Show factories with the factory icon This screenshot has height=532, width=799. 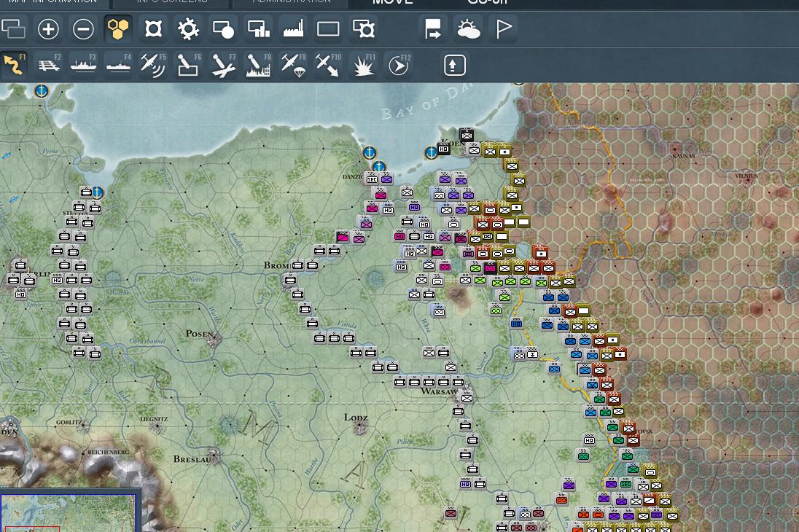(x=293, y=28)
